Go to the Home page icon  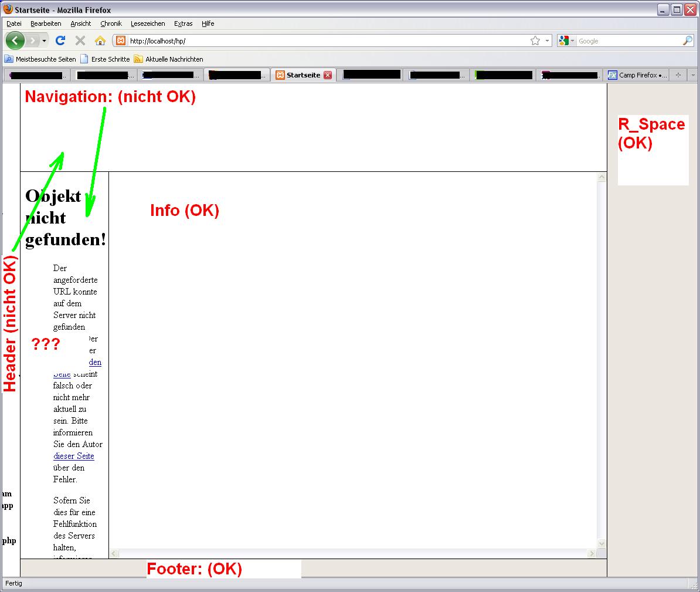pos(100,40)
